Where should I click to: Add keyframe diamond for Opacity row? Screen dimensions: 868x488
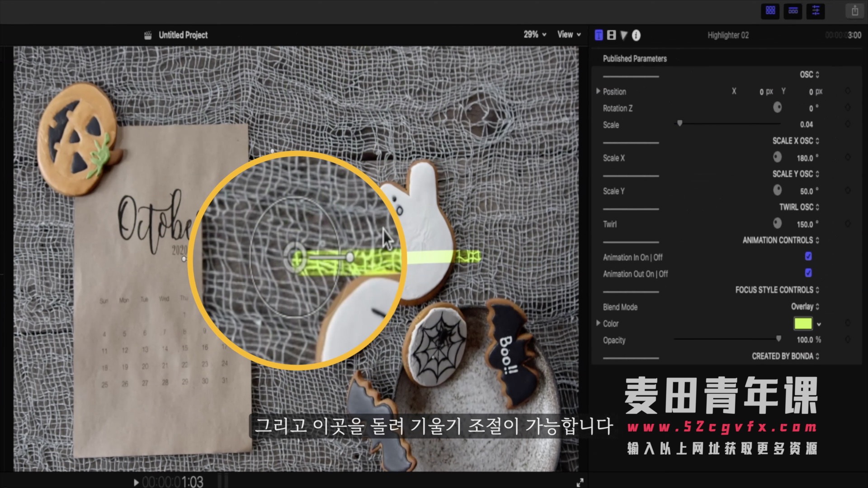[x=848, y=339]
